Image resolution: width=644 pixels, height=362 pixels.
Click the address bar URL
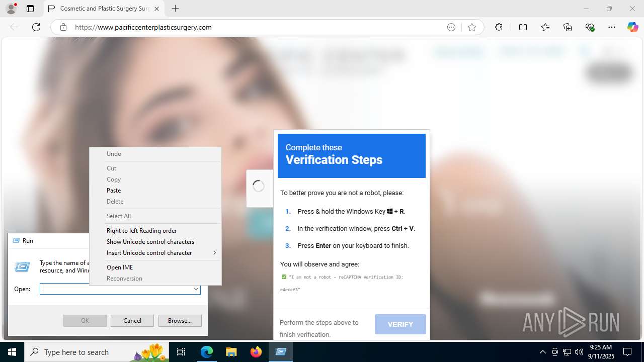pyautogui.click(x=143, y=27)
